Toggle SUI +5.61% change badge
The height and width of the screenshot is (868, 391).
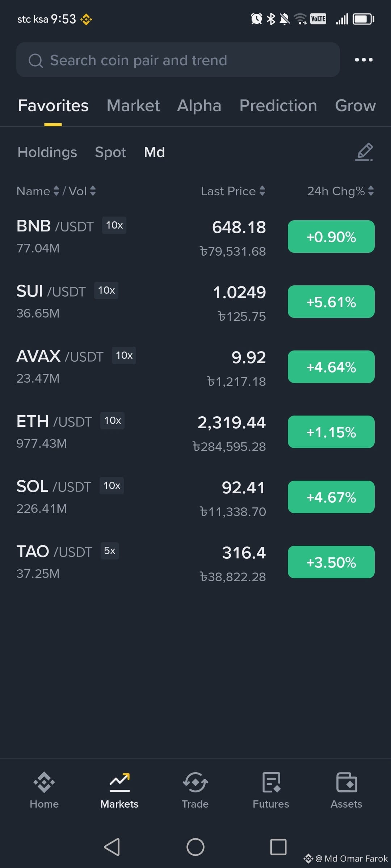(331, 302)
